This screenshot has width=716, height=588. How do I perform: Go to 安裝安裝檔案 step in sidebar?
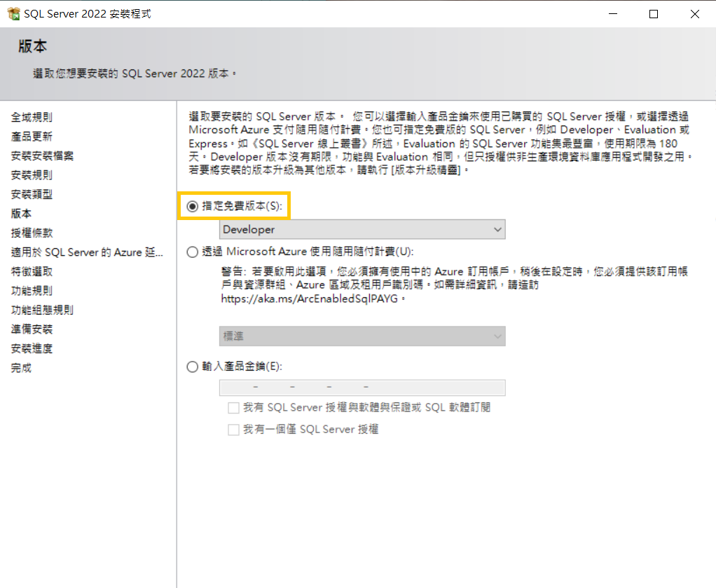(x=42, y=156)
